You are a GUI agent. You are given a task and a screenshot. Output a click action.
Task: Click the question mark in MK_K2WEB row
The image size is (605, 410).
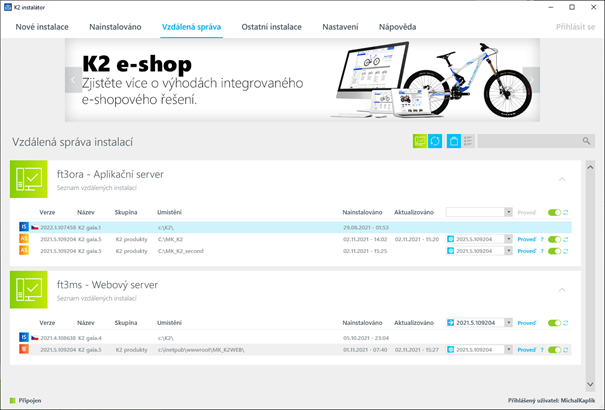tap(542, 350)
